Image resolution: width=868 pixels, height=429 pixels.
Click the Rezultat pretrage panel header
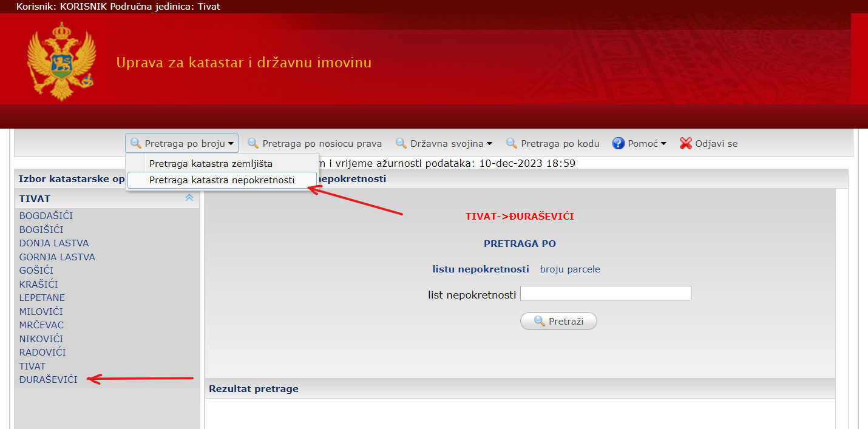pos(520,388)
